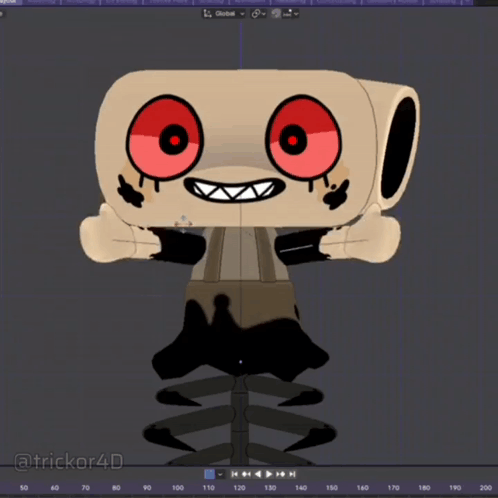Jump to the timeline end frame
Screen dimensions: 498x498
pyautogui.click(x=292, y=474)
